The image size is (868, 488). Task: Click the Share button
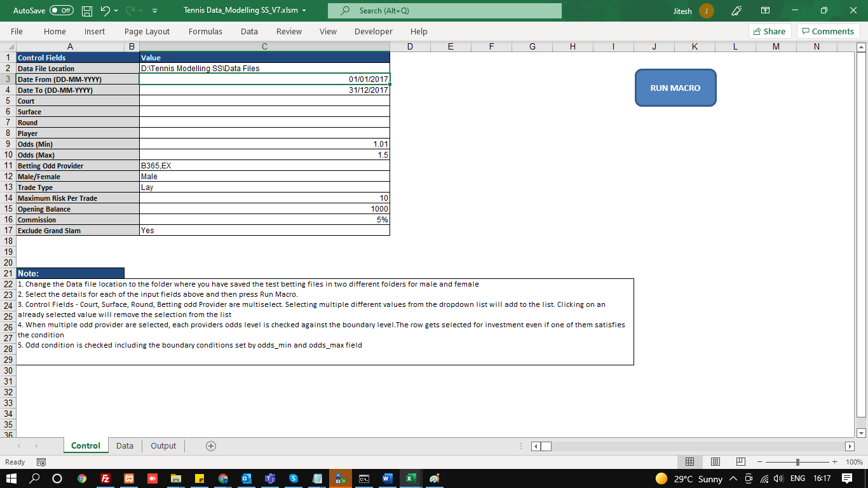[x=769, y=31]
